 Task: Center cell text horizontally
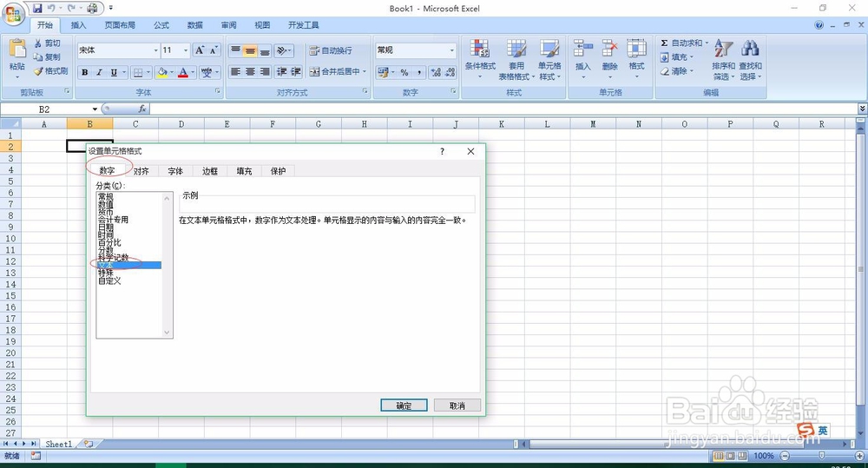pyautogui.click(x=250, y=71)
